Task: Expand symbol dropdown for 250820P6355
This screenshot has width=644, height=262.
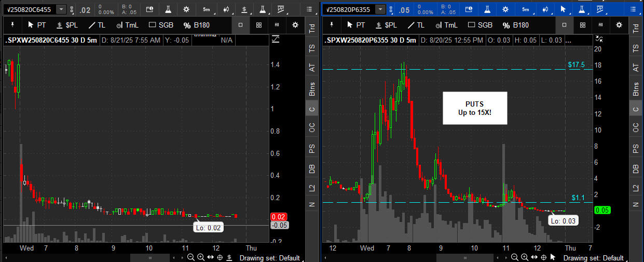Action: point(381,9)
